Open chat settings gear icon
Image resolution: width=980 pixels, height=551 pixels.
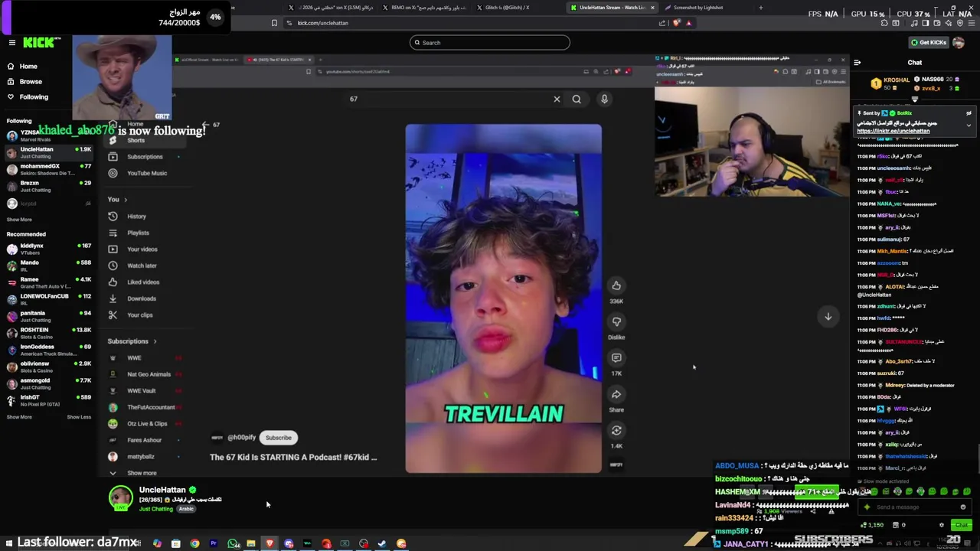942,525
